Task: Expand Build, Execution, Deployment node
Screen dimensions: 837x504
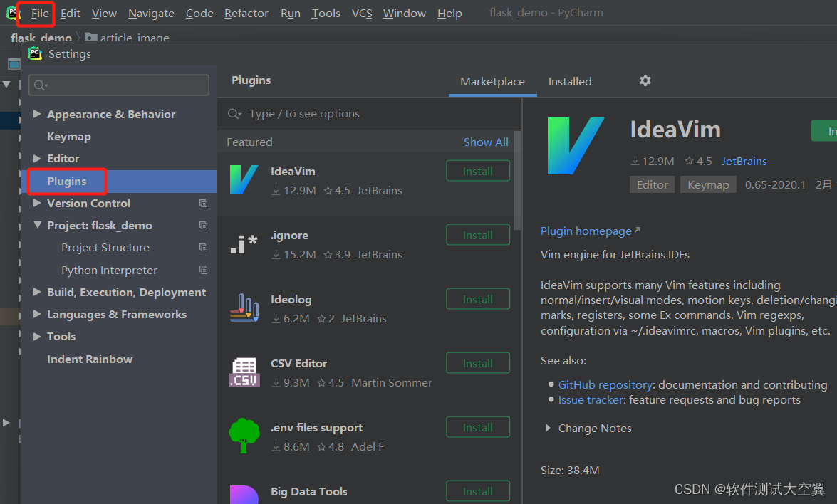Action: pyautogui.click(x=37, y=292)
